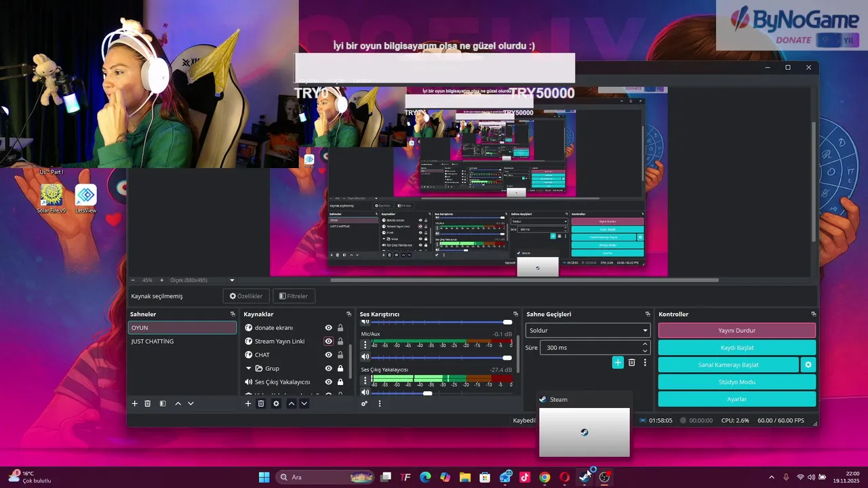This screenshot has height=488, width=868.
Task: Mute Mic/Aux speaker icon
Action: pos(365,357)
